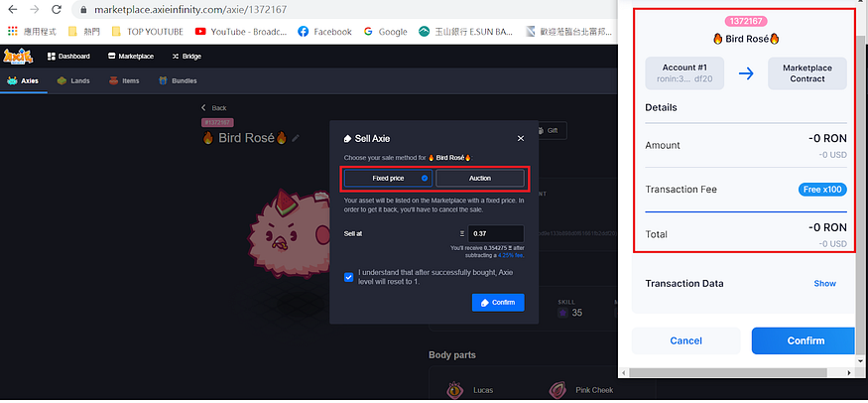Open the TOP YOUTUBE bookmark folder
This screenshot has height=403, width=868.
147,32
